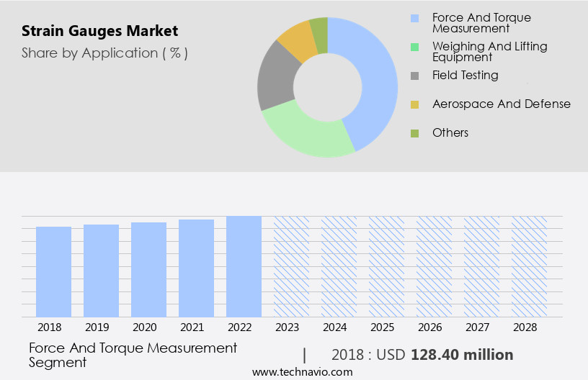This screenshot has width=588, height=380.
Task: Click the Field Testing gray legend swatch
Action: pos(414,76)
